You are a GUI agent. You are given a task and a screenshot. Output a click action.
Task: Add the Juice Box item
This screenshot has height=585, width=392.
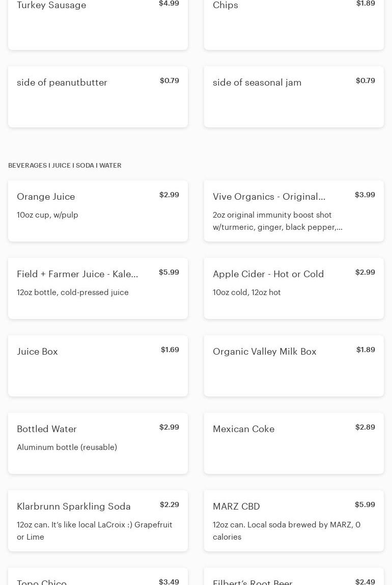pos(98,365)
